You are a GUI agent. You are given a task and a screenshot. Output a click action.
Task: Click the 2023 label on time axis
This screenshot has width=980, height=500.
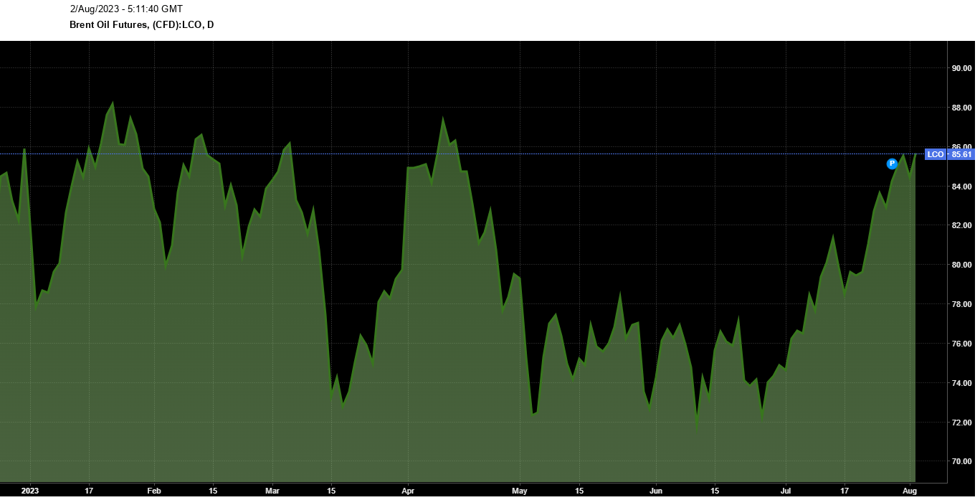tap(30, 491)
